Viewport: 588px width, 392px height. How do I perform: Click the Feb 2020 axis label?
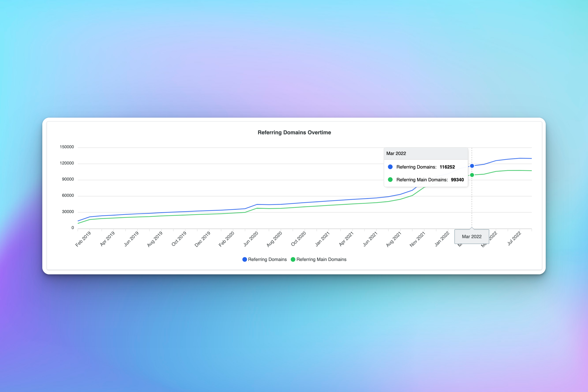227,239
